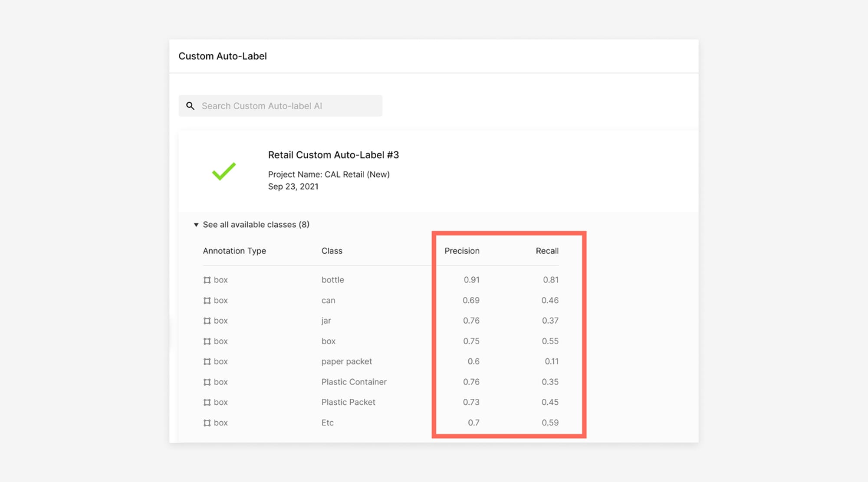Open Retail Custom Auto-Label #3 title

tap(333, 155)
